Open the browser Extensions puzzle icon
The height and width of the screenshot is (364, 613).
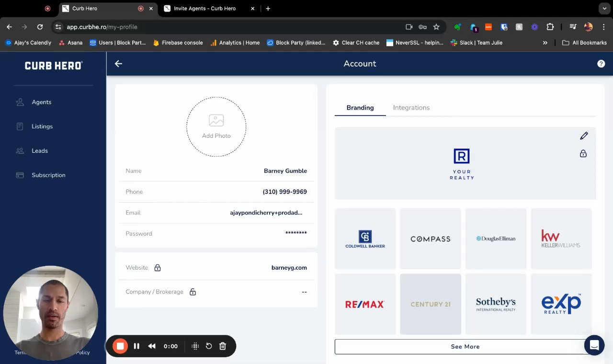[x=550, y=27]
